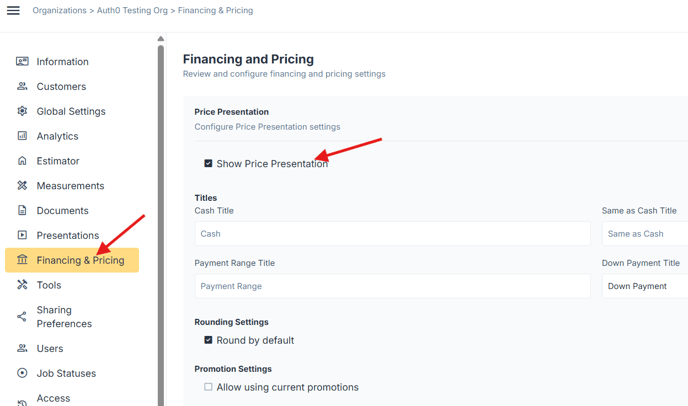688x406 pixels.
Task: Click Auth0 Testing Org breadcrumb link
Action: [x=132, y=11]
